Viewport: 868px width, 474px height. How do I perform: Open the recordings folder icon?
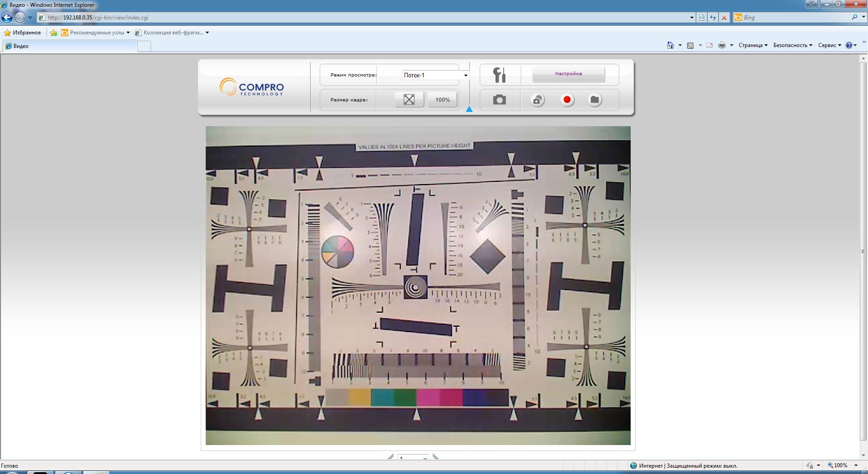(x=594, y=100)
